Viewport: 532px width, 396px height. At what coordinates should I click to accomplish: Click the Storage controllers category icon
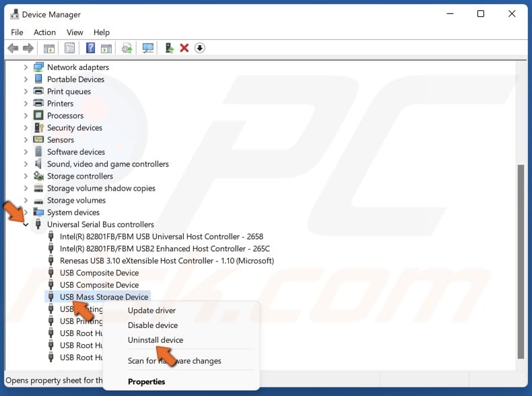38,176
